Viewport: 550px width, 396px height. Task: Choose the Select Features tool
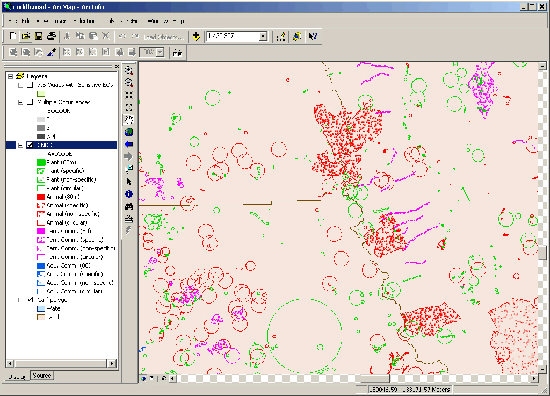pos(129,169)
